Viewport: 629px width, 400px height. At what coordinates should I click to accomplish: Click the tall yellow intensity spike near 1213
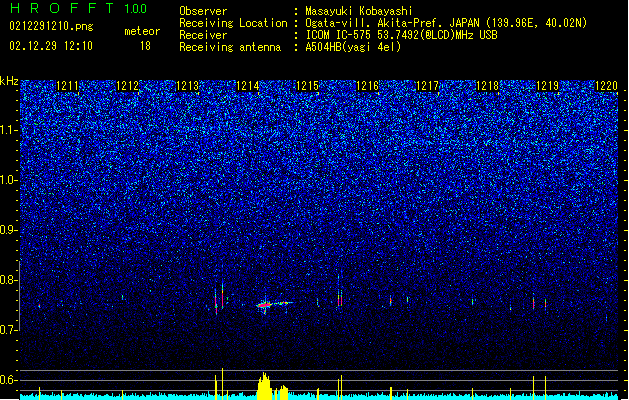[x=222, y=384]
